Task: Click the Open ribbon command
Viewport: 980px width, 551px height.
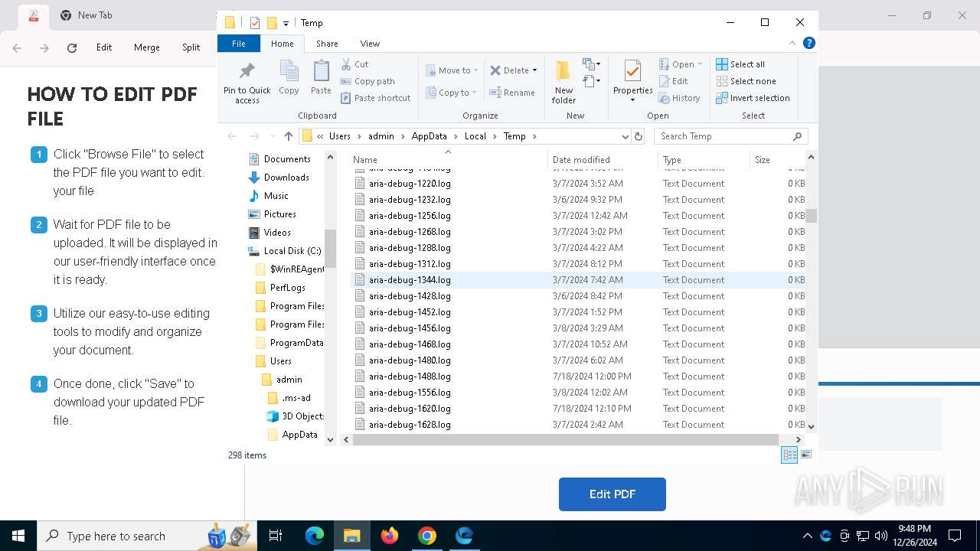Action: 677,64
